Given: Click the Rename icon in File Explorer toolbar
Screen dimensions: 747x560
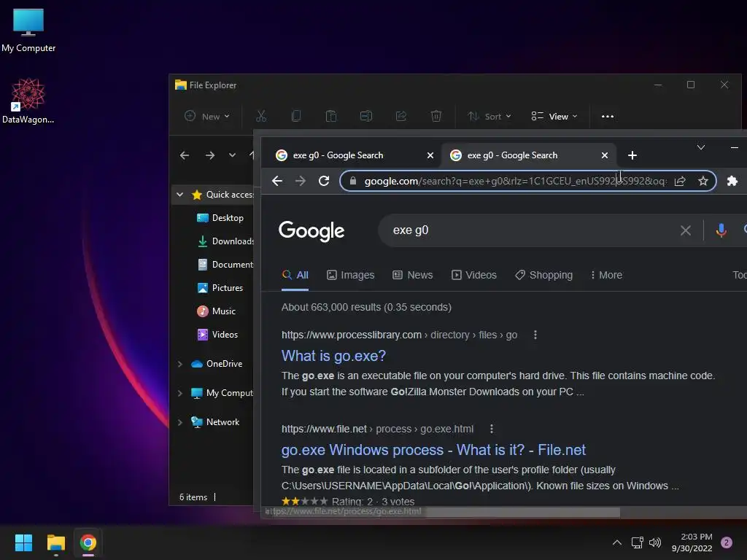Looking at the screenshot, I should tap(366, 116).
